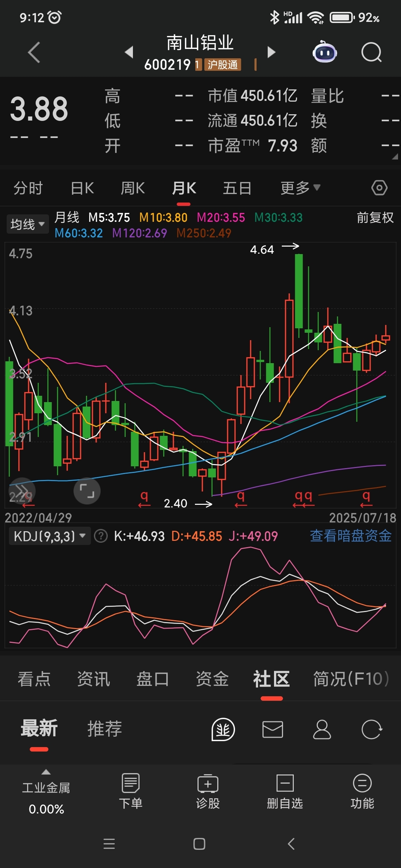
Task: Switch to 日K chart tab
Action: (x=82, y=188)
